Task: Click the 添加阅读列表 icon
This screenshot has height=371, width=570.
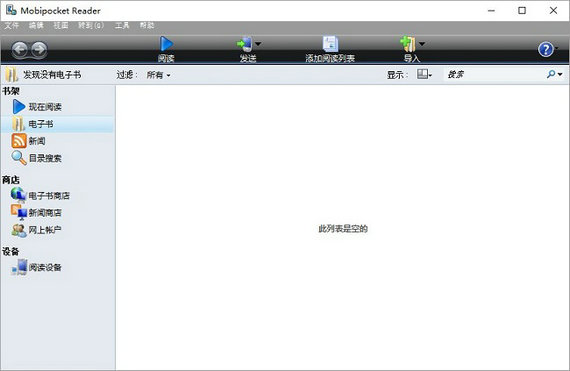Action: click(x=330, y=44)
